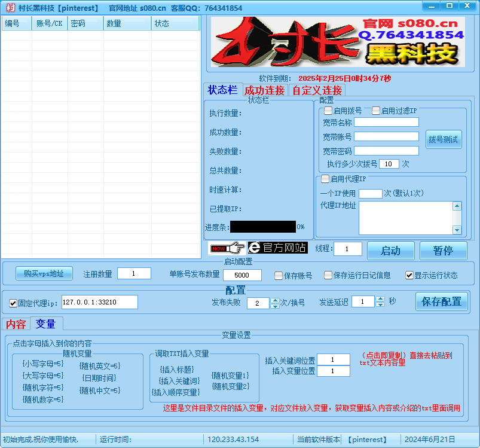Image resolution: width=480 pixels, height=448 pixels.
Task: Uncheck the 固定代理ip checkbox
Action: (x=13, y=302)
